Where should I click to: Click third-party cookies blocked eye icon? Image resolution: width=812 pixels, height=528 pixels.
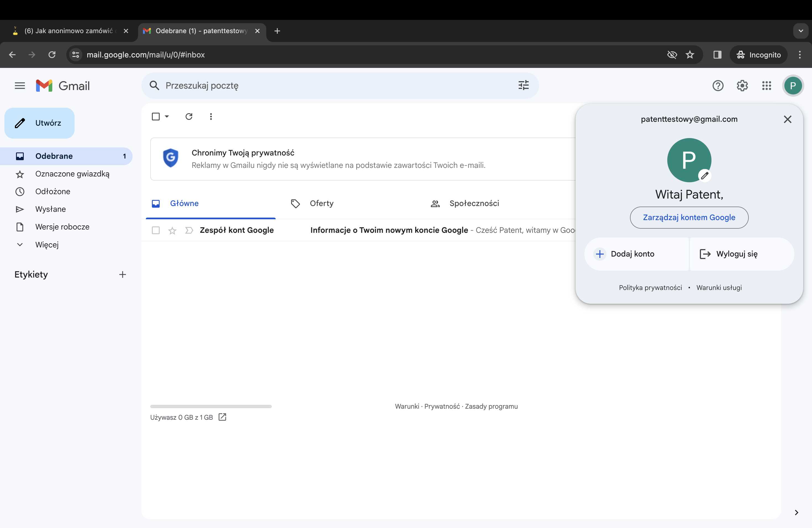coord(672,55)
